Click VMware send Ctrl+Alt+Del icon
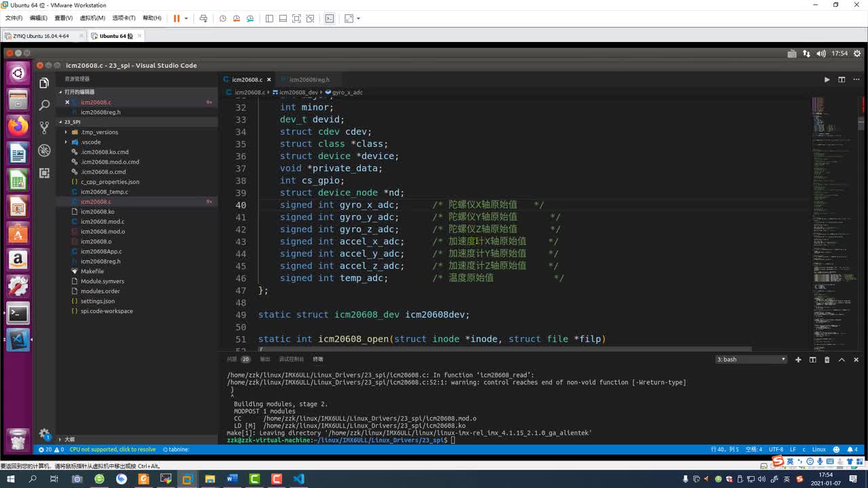The width and height of the screenshot is (868, 488). point(203,18)
